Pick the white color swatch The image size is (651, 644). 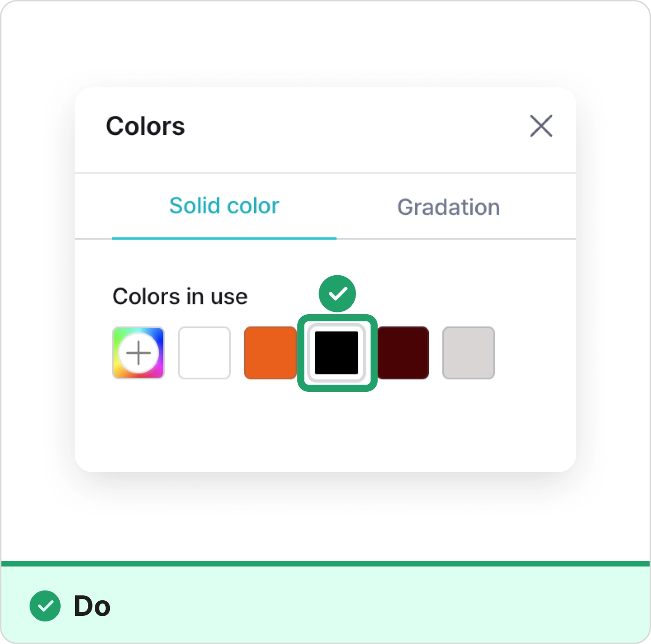click(204, 353)
